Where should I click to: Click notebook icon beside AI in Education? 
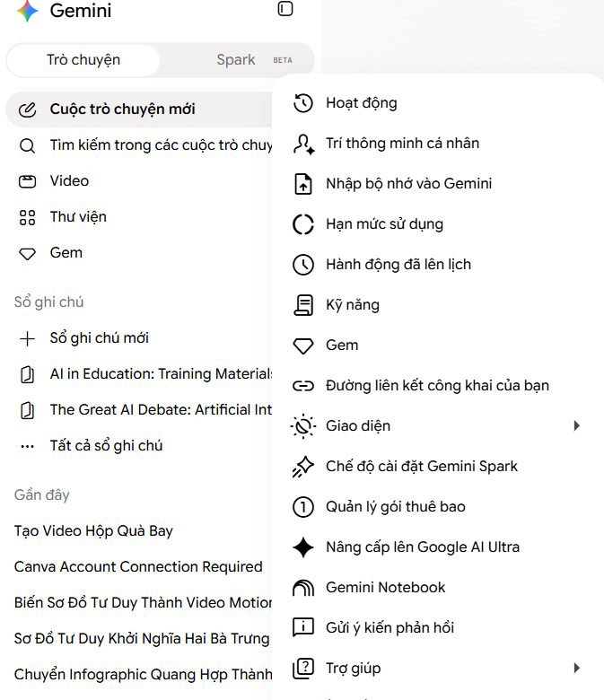click(27, 374)
